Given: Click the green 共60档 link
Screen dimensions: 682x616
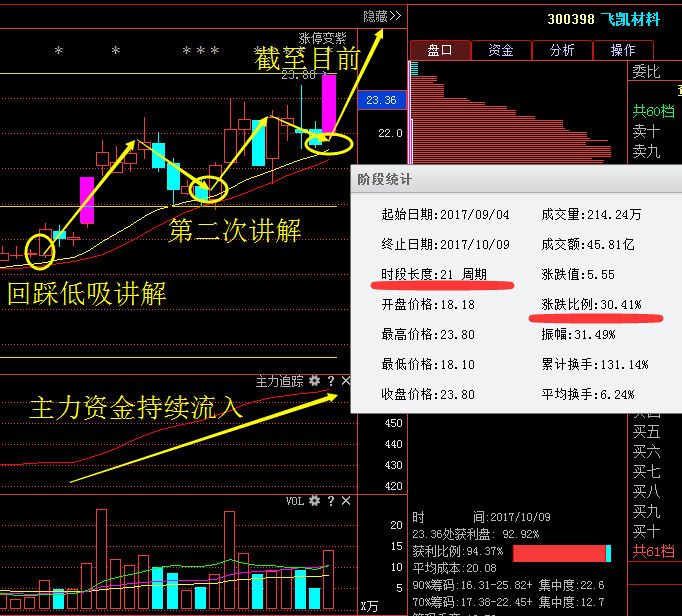Looking at the screenshot, I should (x=653, y=111).
